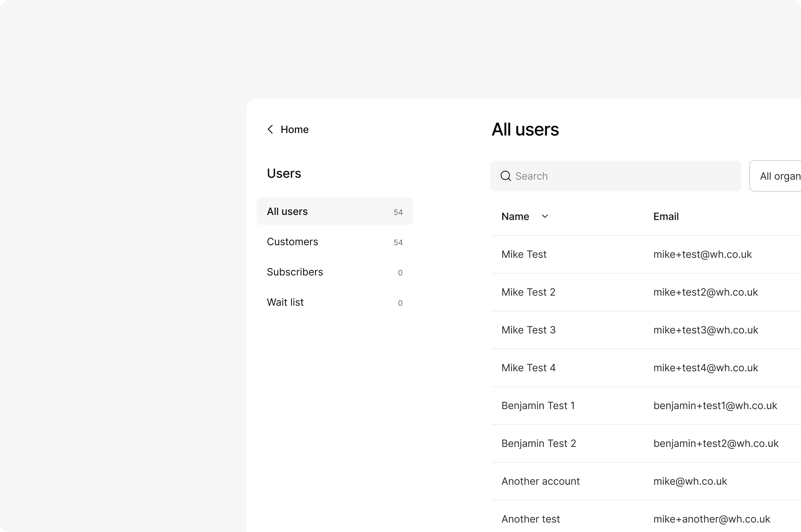
Task: Open user Mike Test 3
Action: 529,330
